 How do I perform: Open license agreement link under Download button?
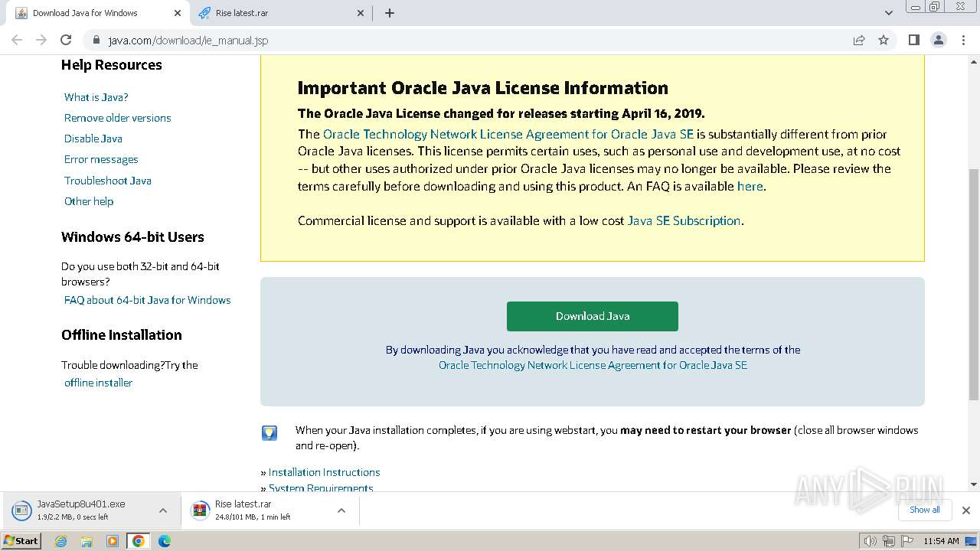point(593,365)
